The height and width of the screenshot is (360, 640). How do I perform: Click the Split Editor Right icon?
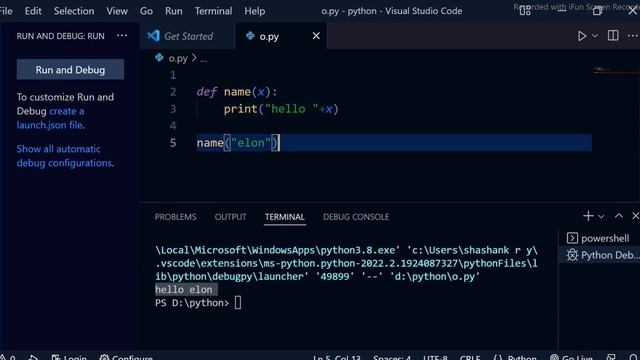[x=613, y=36]
